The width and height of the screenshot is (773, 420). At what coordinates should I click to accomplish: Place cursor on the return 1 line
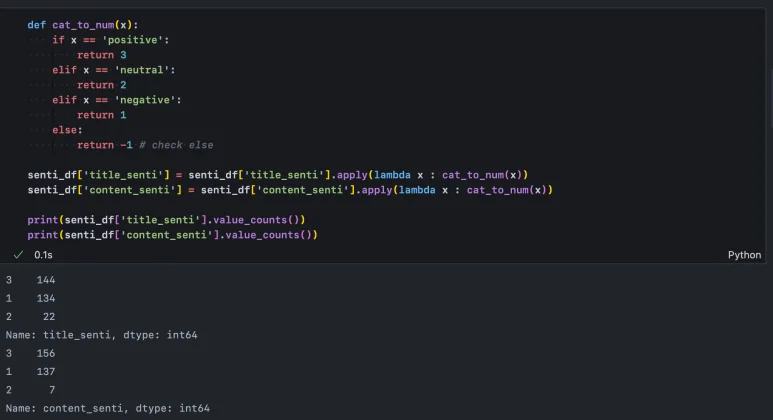click(x=102, y=115)
